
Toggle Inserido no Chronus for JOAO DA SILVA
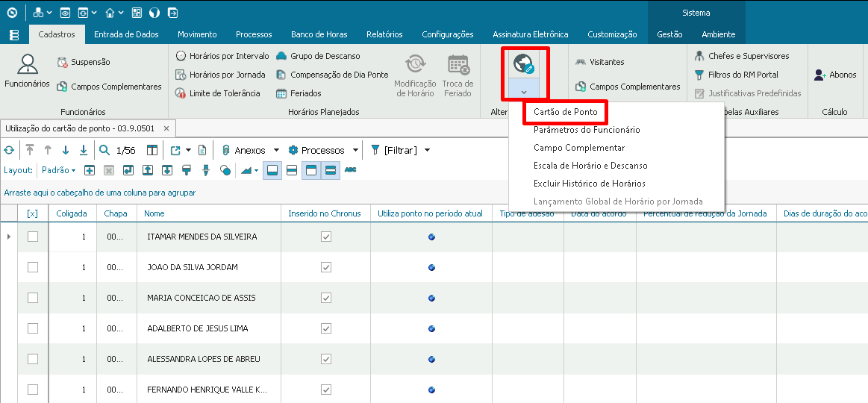click(326, 267)
